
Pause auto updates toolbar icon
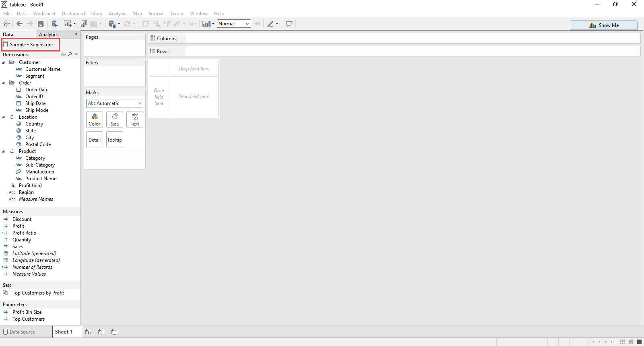coord(112,24)
